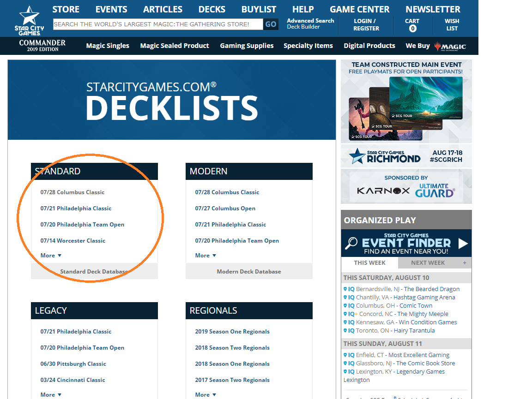Expand More under Legacy decklists
The image size is (532, 399).
click(51, 394)
